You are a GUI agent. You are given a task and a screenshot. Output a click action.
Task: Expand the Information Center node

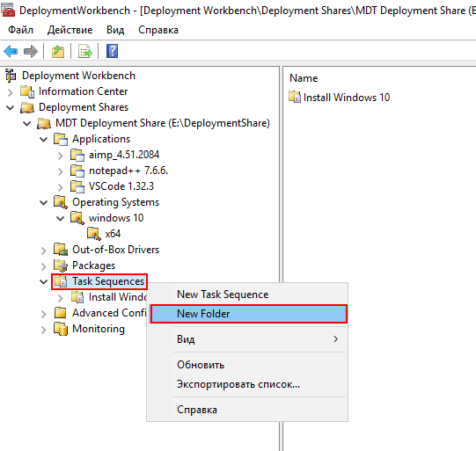click(11, 92)
